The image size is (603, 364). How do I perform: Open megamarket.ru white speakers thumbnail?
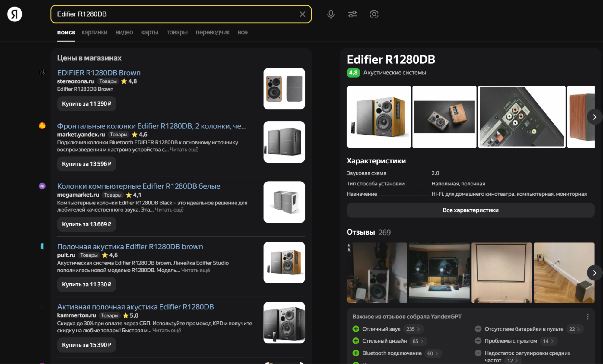click(284, 202)
